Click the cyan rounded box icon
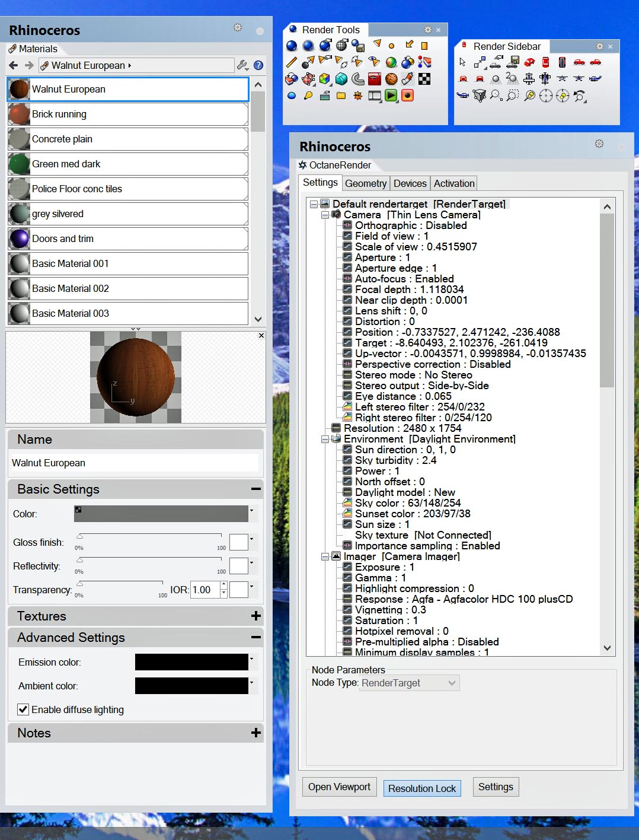 [x=341, y=78]
